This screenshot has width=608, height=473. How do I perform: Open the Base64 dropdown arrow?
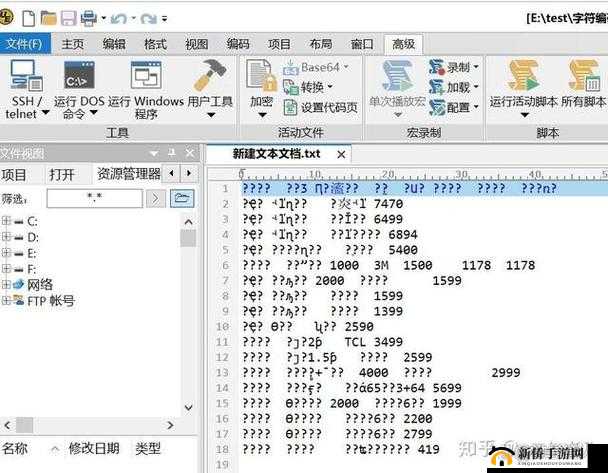[x=345, y=67]
